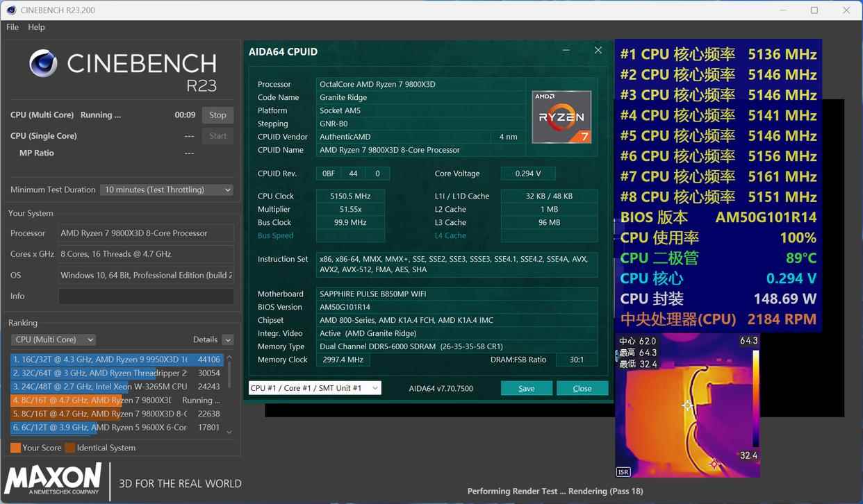Minimize the AIDA64 CPUID window
Image resolution: width=863 pixels, height=504 pixels.
click(x=566, y=51)
